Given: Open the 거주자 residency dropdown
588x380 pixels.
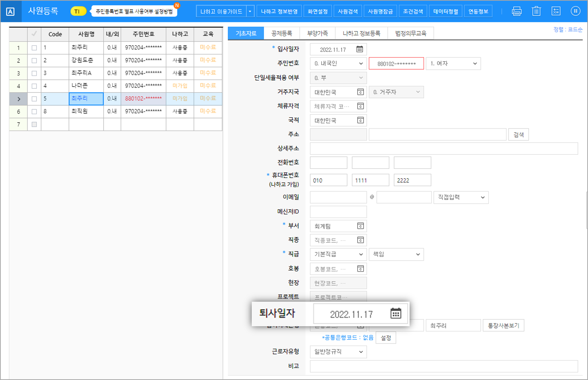Looking at the screenshot, I should tap(396, 92).
